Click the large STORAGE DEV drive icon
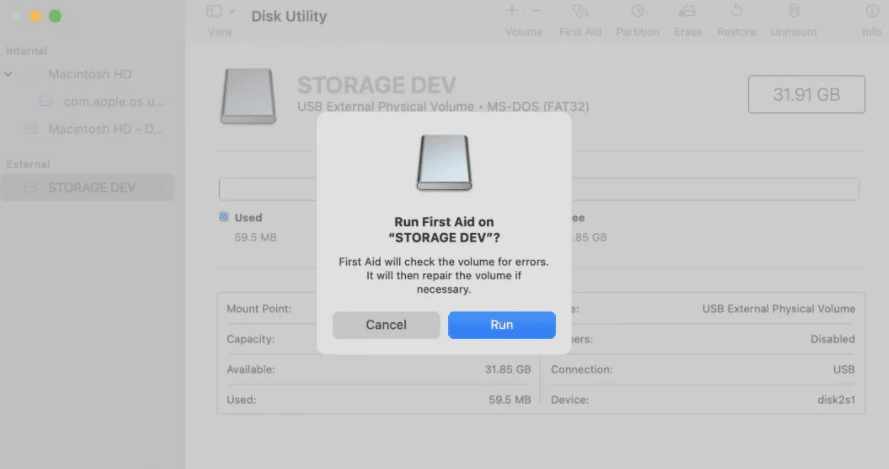889x469 pixels. (x=248, y=96)
